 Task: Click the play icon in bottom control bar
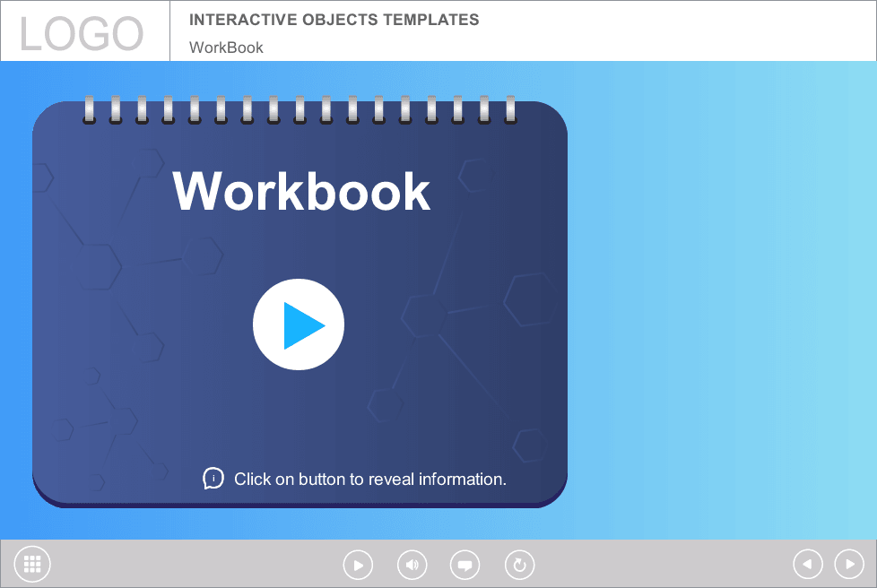click(x=358, y=565)
